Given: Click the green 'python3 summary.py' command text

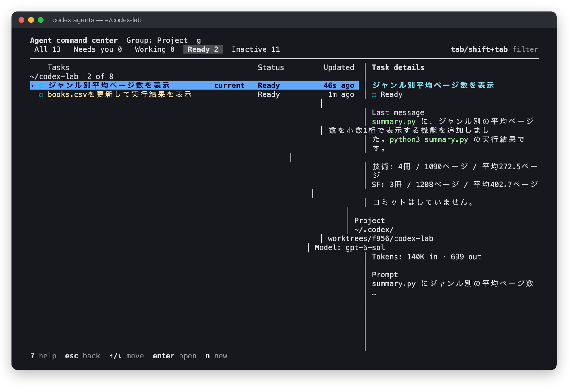Looking at the screenshot, I should pos(429,139).
